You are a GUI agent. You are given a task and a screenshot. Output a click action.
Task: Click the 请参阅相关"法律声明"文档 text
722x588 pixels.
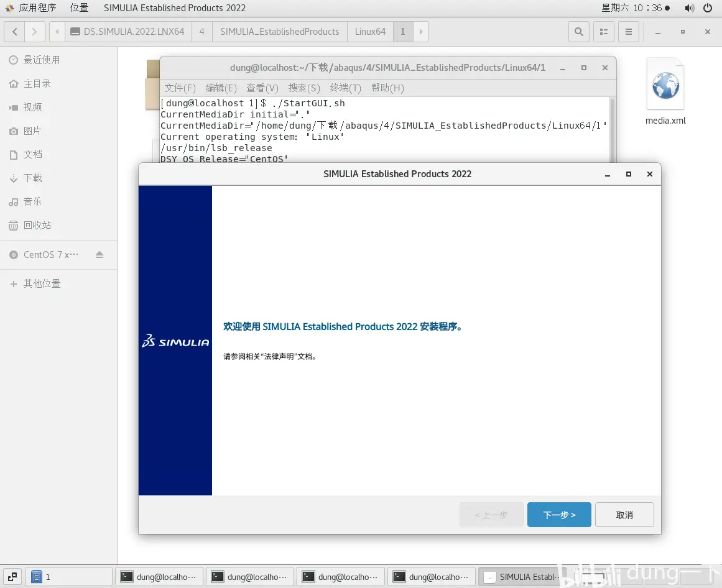pos(270,357)
